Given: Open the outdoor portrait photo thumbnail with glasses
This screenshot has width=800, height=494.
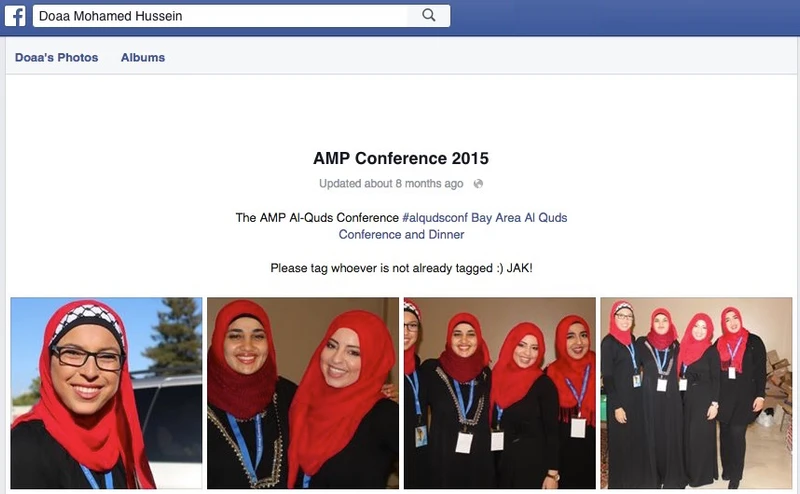Looking at the screenshot, I should click(x=106, y=393).
